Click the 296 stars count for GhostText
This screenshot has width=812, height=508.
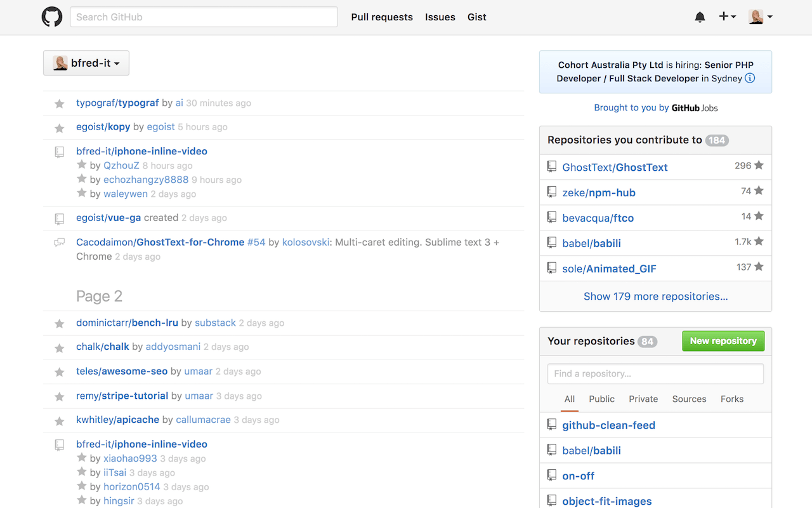(749, 166)
